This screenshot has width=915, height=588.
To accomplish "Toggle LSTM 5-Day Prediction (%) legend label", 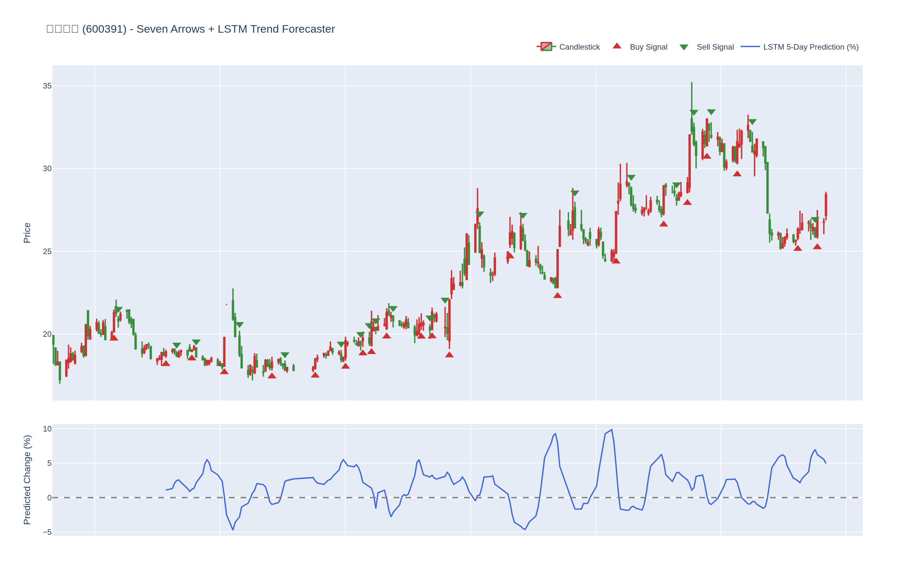I will tap(811, 47).
